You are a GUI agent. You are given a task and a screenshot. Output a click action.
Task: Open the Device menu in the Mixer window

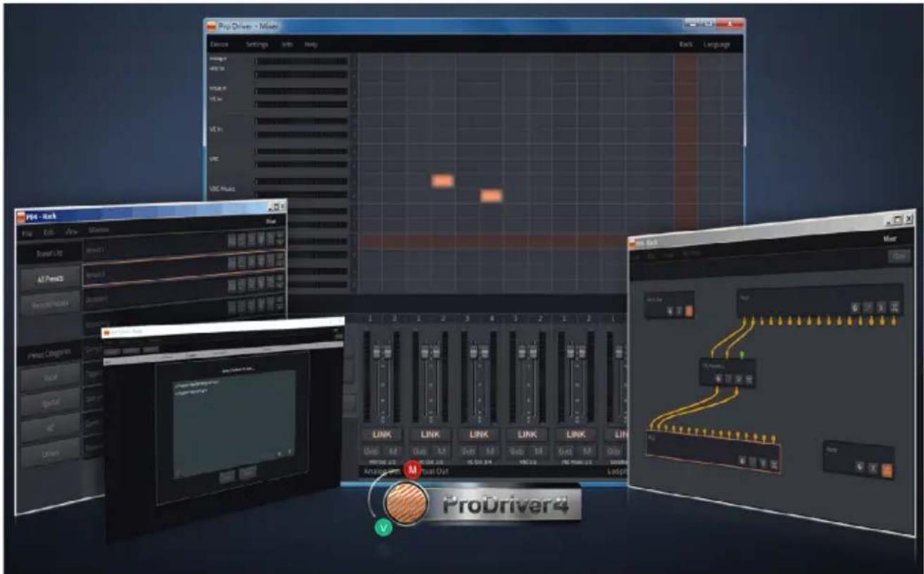pos(218,44)
